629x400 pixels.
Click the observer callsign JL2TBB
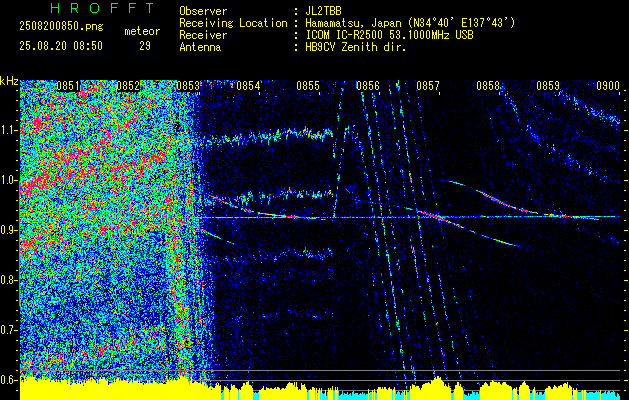323,11
